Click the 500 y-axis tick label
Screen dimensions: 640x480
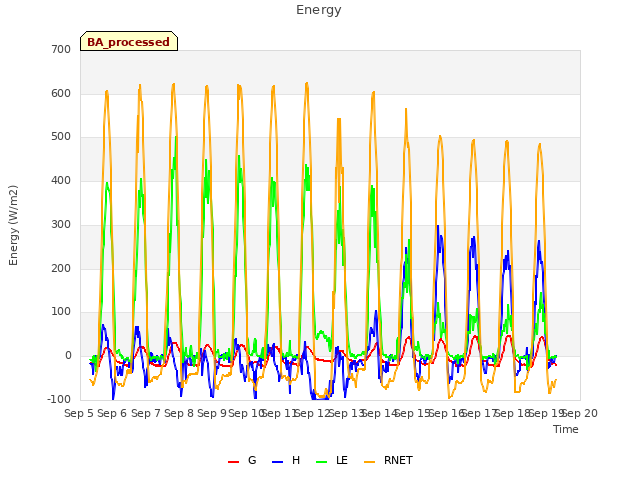click(x=61, y=137)
